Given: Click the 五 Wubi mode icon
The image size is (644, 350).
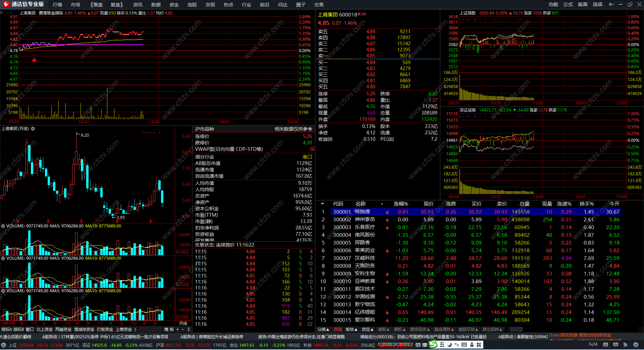Looking at the screenshot, I should click(x=442, y=345).
